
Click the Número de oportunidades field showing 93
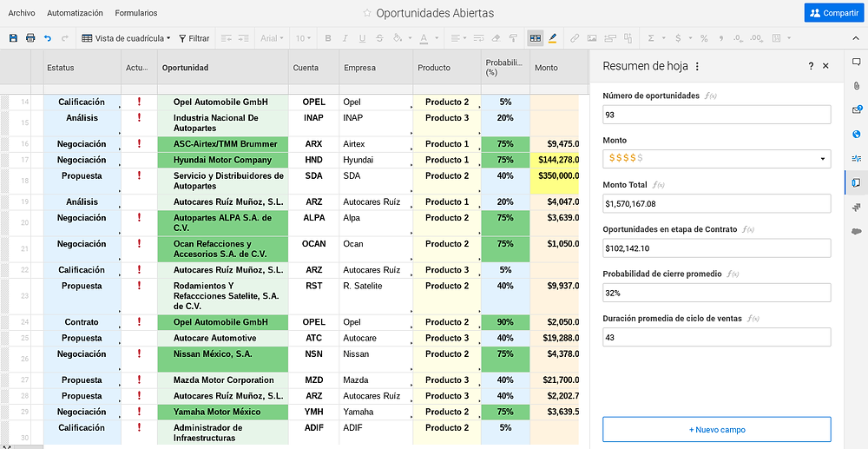pyautogui.click(x=717, y=115)
